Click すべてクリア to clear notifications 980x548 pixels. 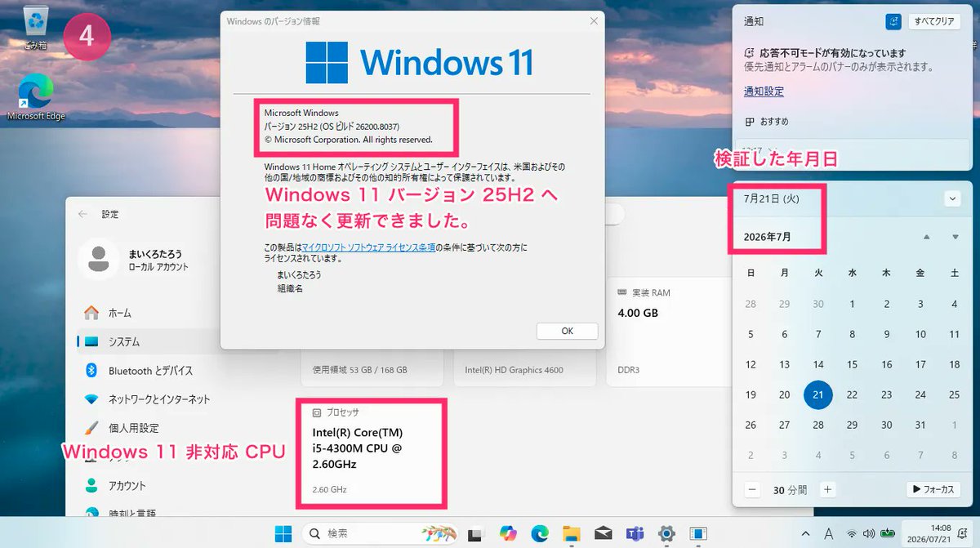coord(935,21)
